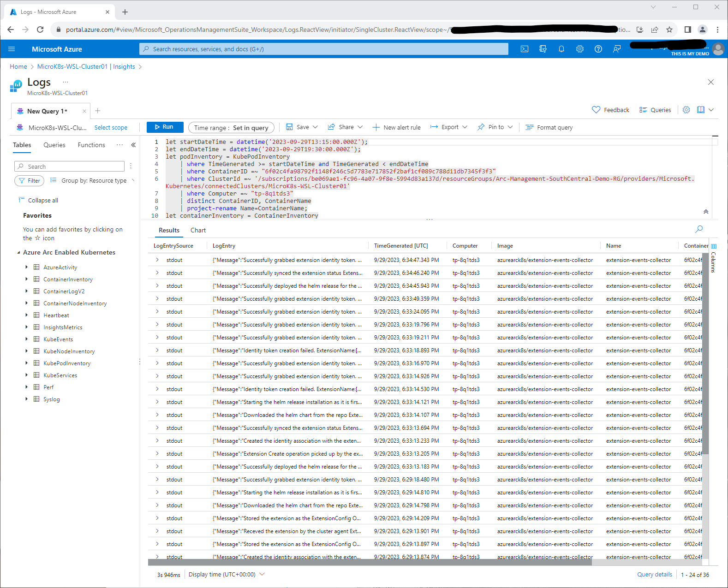Open the Export dropdown
Image resolution: width=728 pixels, height=588 pixels.
click(x=449, y=127)
